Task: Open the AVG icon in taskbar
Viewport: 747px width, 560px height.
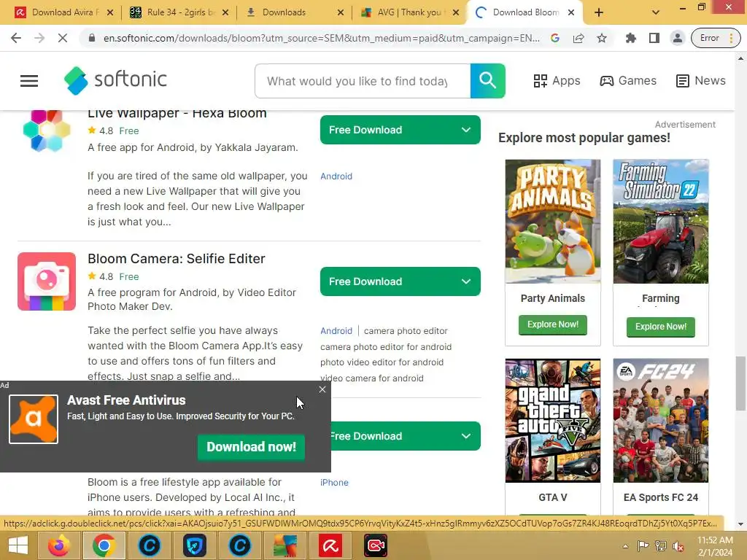Action: click(x=285, y=545)
